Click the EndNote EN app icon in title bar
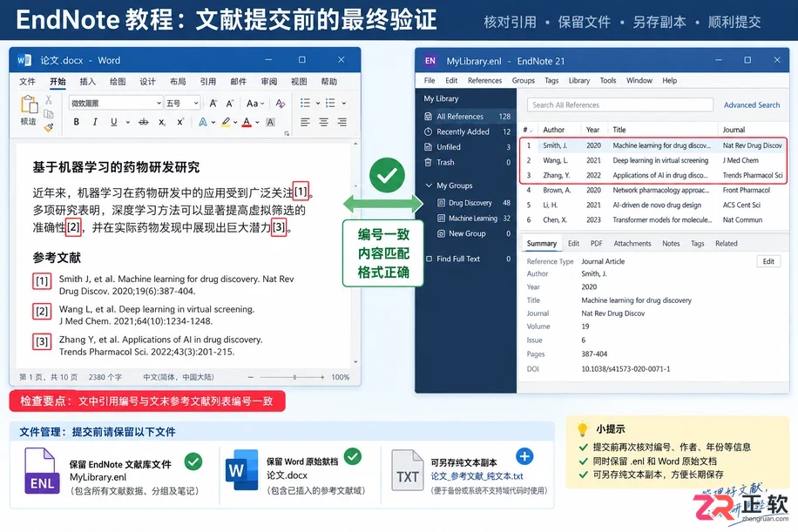This screenshot has width=798, height=532. click(x=430, y=61)
